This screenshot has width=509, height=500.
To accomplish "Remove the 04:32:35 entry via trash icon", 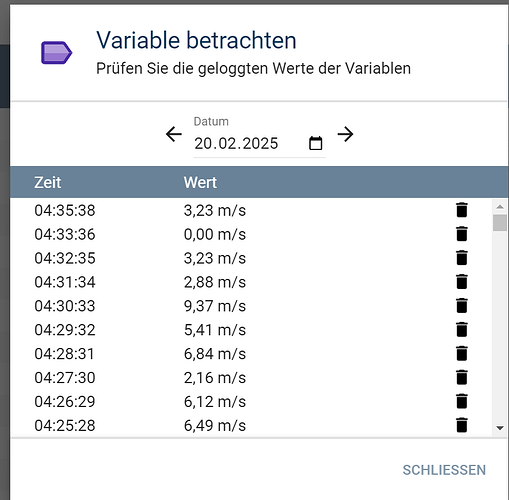I will click(462, 258).
